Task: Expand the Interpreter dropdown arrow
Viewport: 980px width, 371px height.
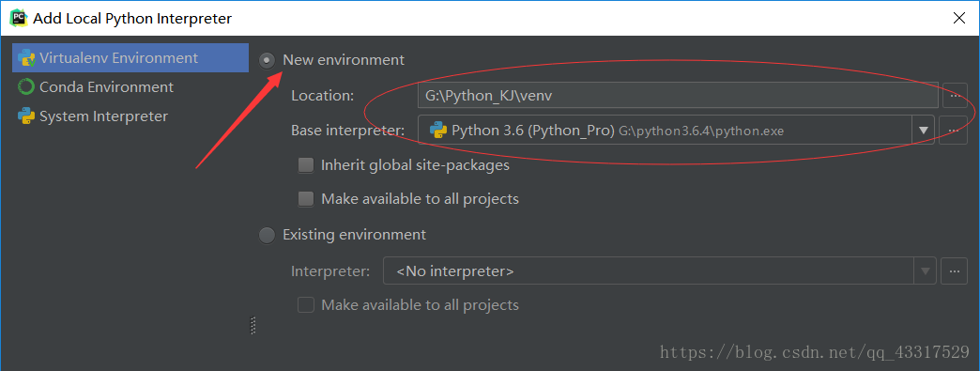Action: [925, 271]
